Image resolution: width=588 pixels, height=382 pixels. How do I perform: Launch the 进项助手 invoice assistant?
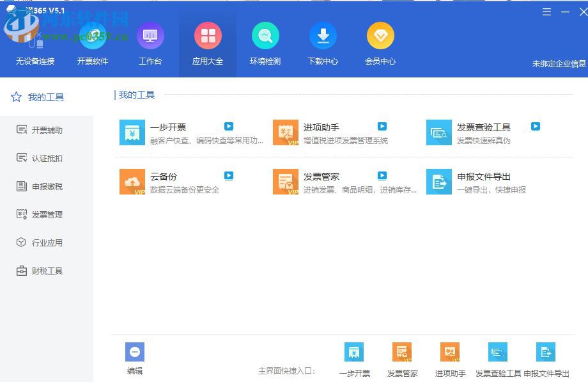[x=322, y=127]
